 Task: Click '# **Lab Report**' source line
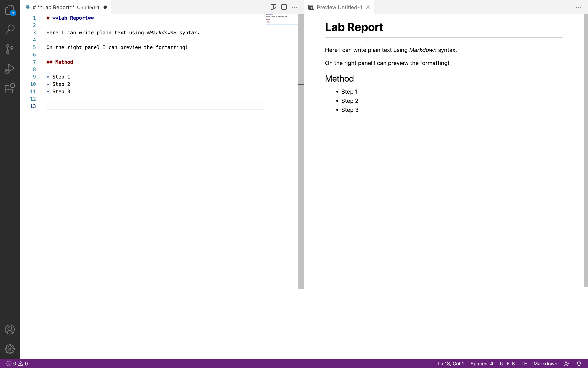pyautogui.click(x=70, y=18)
